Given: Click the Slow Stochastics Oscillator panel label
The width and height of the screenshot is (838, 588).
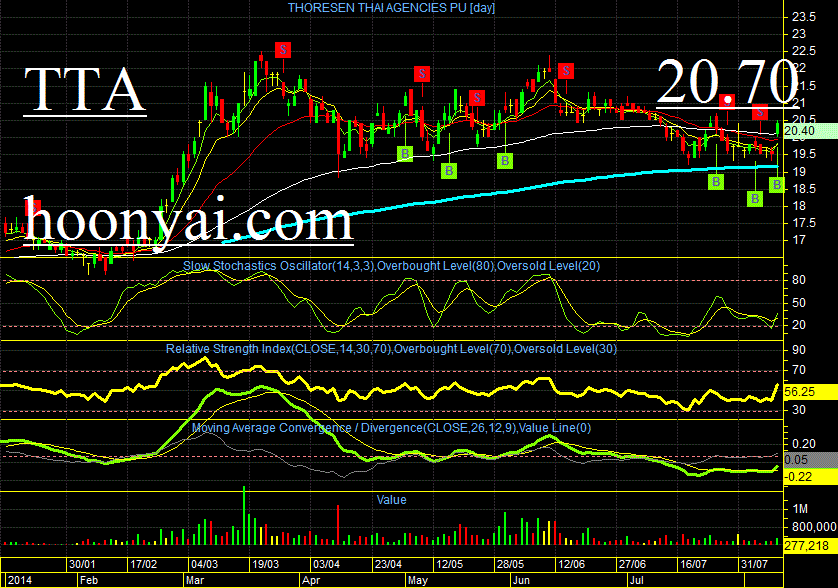Looking at the screenshot, I should pos(391,266).
